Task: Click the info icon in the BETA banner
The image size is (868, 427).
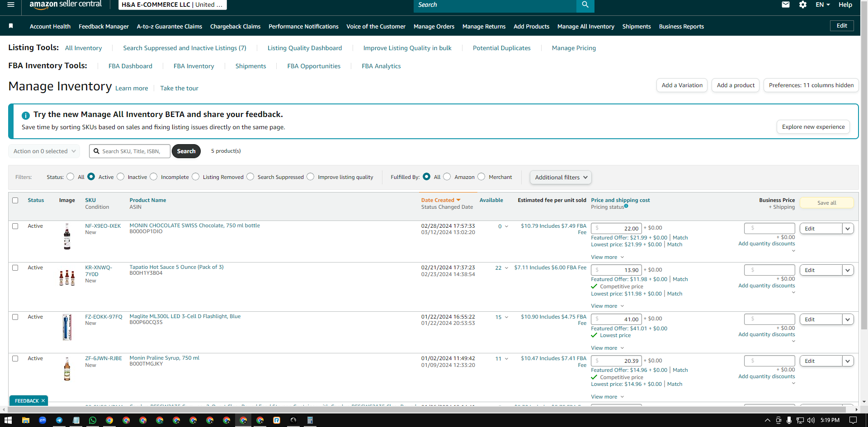Action: tap(26, 115)
